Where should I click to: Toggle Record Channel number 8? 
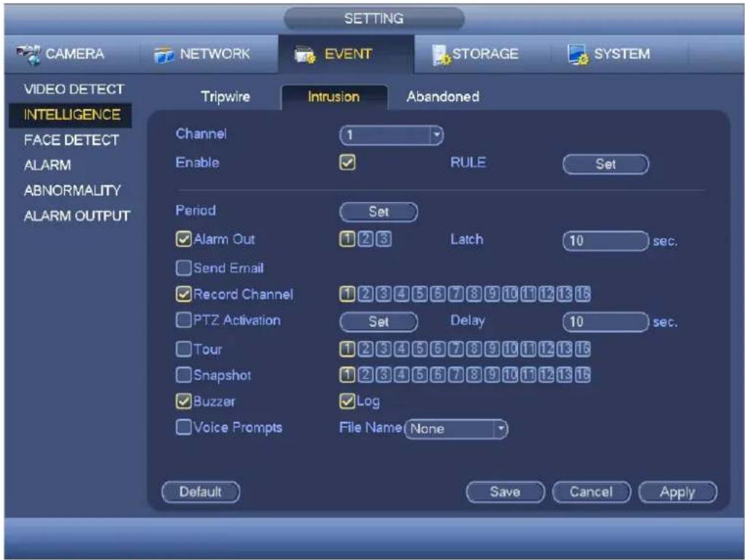(x=474, y=294)
